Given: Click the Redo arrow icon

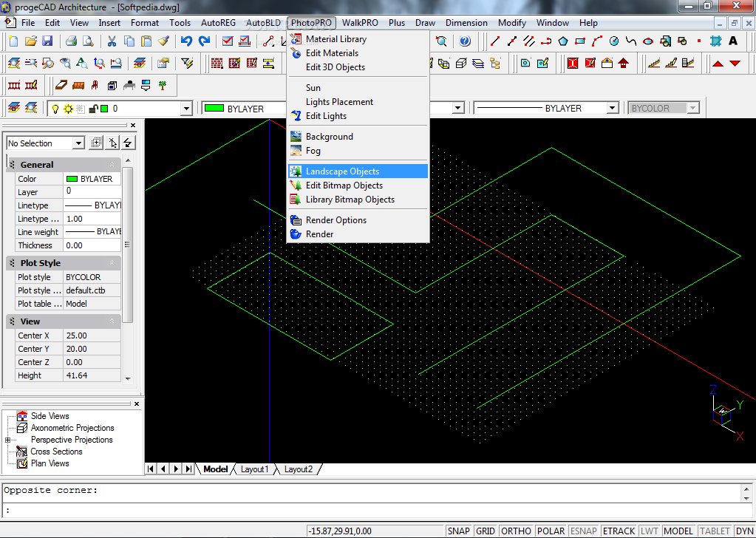Looking at the screenshot, I should (x=204, y=41).
